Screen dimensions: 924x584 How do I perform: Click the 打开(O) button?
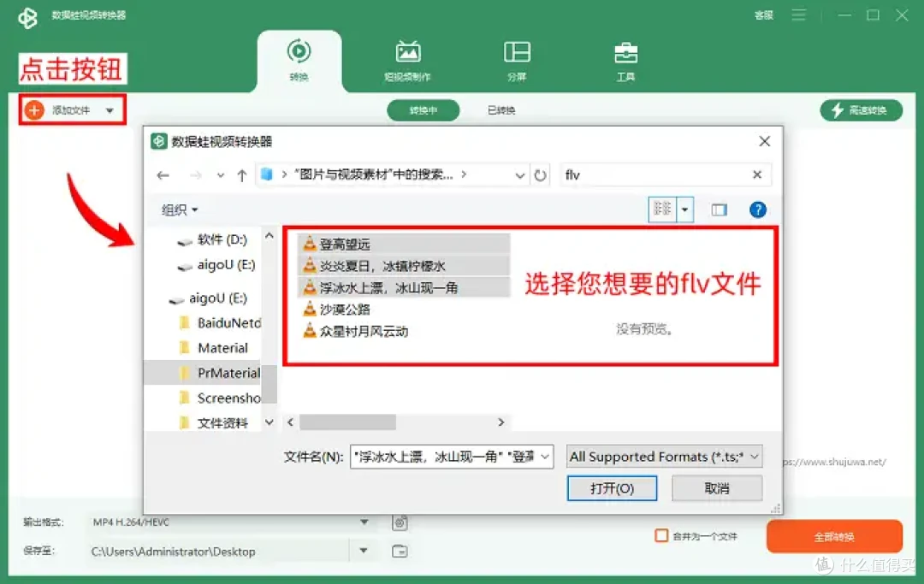(x=612, y=488)
